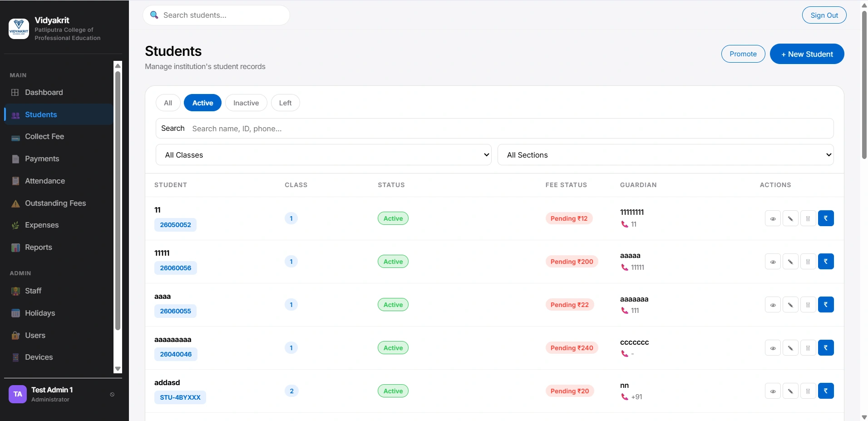Go to Collect Fee page
Viewport: 868px width, 421px height.
click(x=58, y=136)
